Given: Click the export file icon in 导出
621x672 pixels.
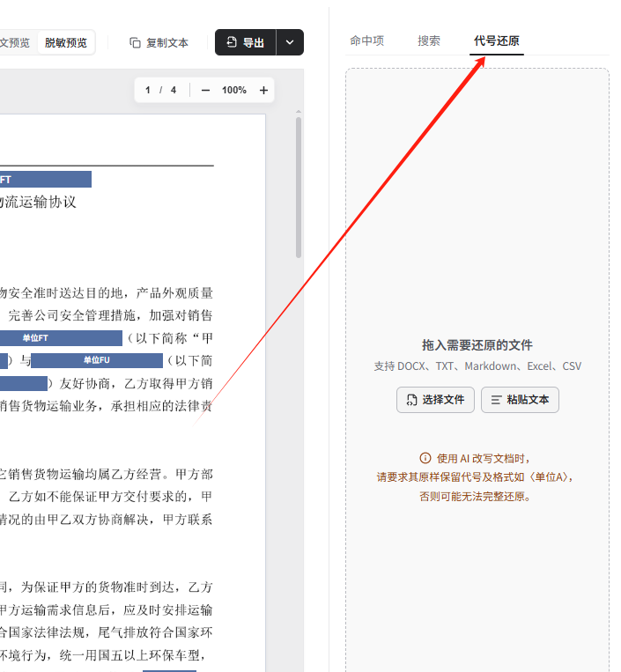Looking at the screenshot, I should (232, 42).
